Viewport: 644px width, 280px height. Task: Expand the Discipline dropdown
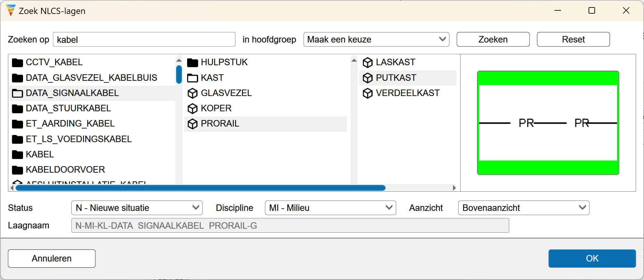pyautogui.click(x=330, y=208)
